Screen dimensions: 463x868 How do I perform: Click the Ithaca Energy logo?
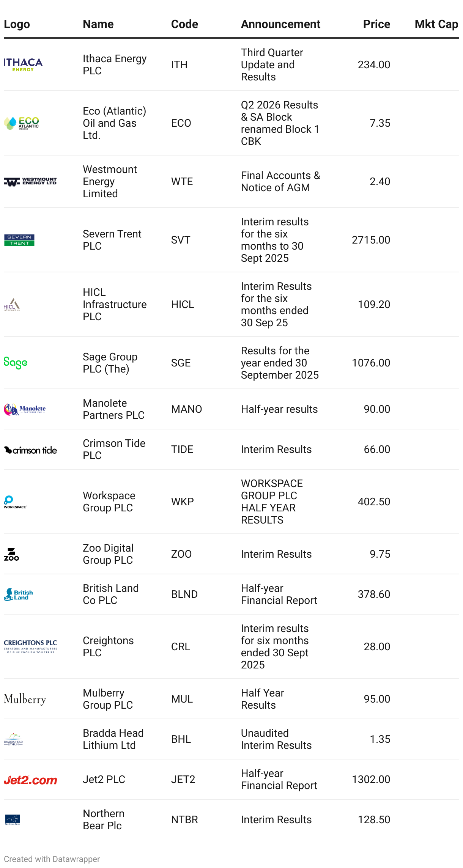point(23,64)
